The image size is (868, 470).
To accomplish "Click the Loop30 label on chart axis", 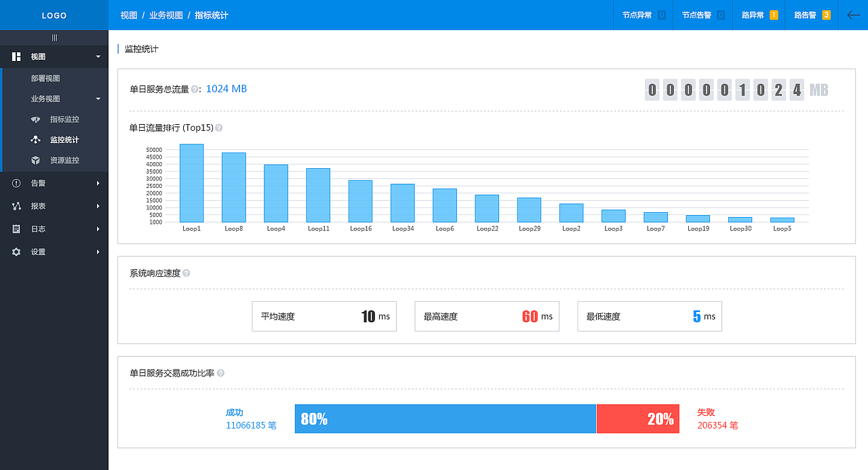I will pyautogui.click(x=741, y=229).
